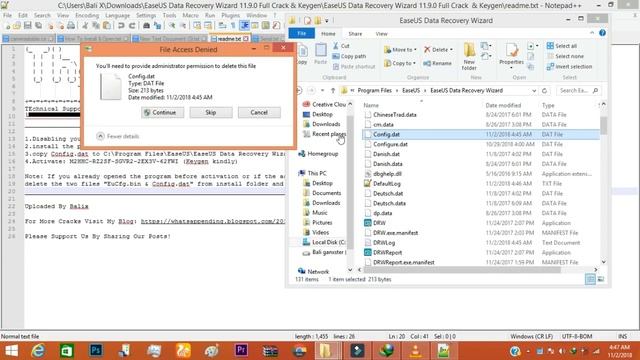The image size is (640, 360).
Task: Click Redo icon in Notepad++ toolbar
Action: point(132,26)
